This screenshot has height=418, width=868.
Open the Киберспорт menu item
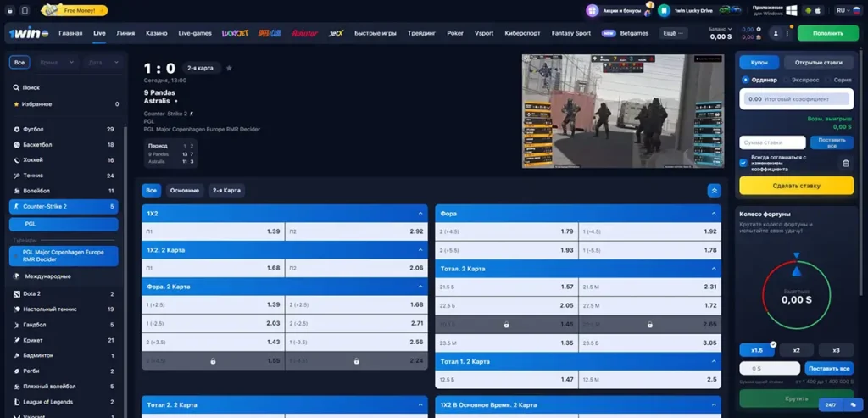click(x=522, y=33)
